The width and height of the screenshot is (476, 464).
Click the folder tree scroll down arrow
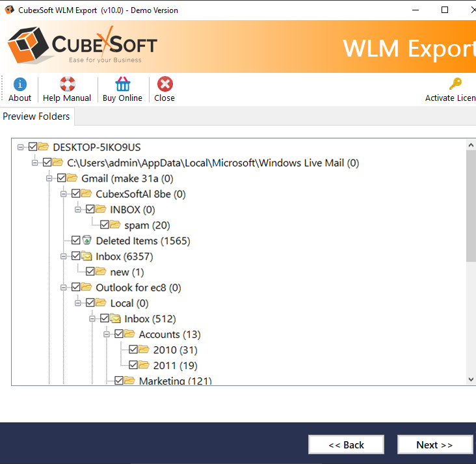(471, 379)
